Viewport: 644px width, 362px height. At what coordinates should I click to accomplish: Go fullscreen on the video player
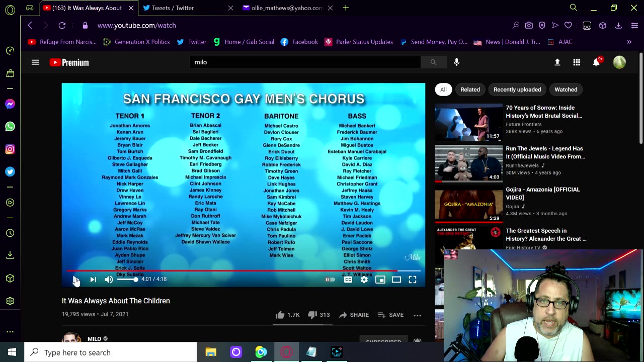click(x=413, y=280)
